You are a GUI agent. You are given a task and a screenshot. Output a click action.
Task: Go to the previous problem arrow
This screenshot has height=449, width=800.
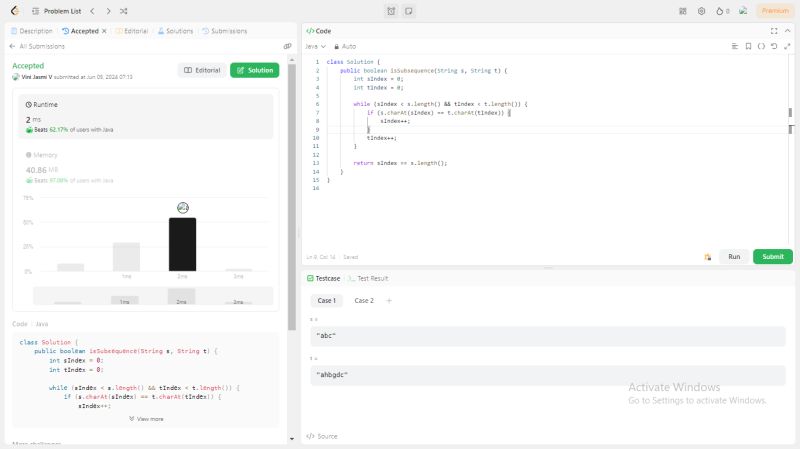click(x=92, y=11)
